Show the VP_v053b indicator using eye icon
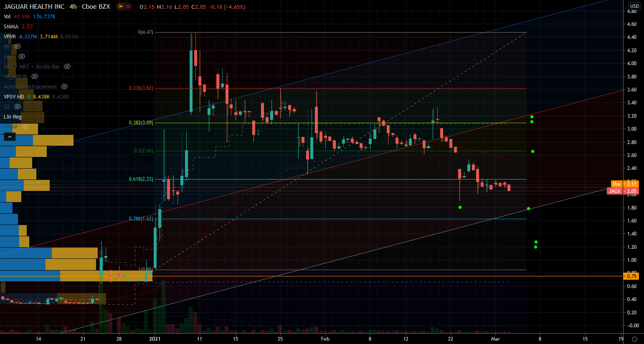The image size is (644, 344). pos(35,77)
